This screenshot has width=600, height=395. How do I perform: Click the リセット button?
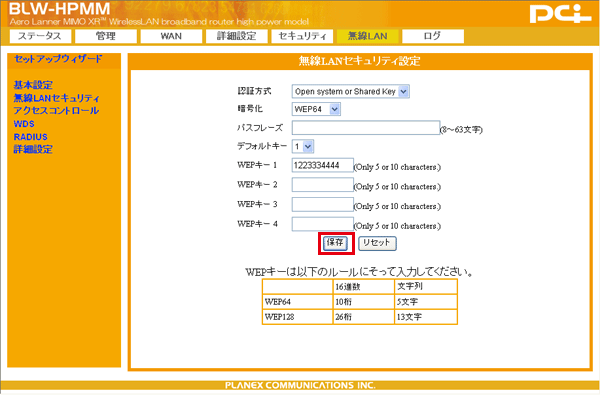pyautogui.click(x=377, y=243)
